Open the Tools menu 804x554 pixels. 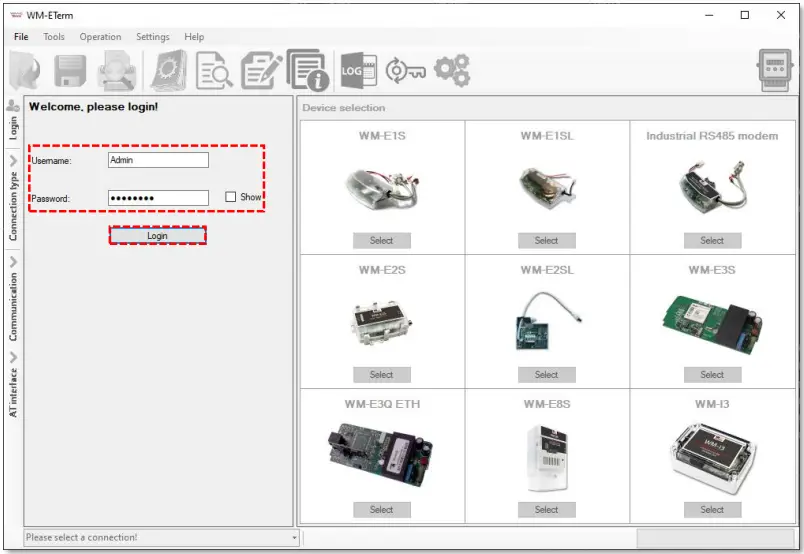click(54, 37)
